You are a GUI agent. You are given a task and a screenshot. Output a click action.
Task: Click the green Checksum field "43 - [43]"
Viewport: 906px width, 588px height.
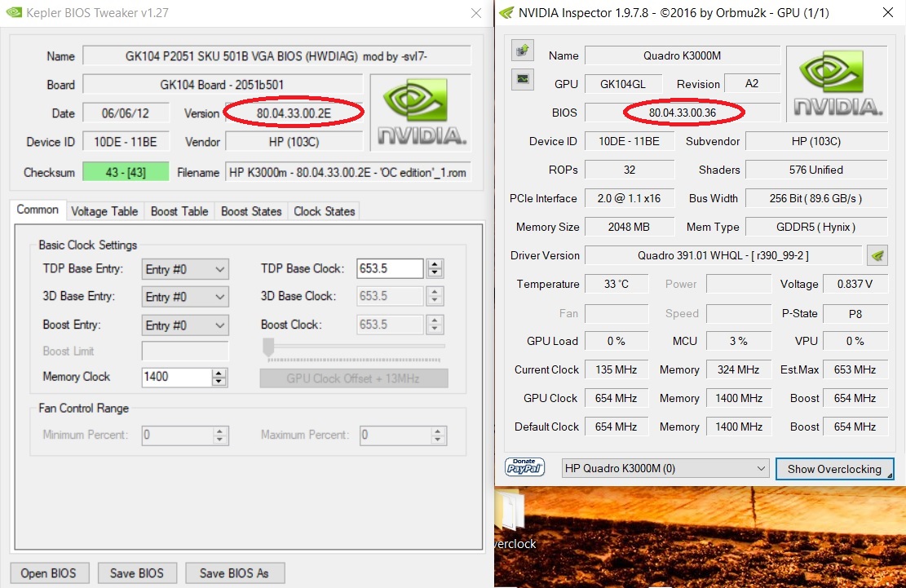[126, 172]
